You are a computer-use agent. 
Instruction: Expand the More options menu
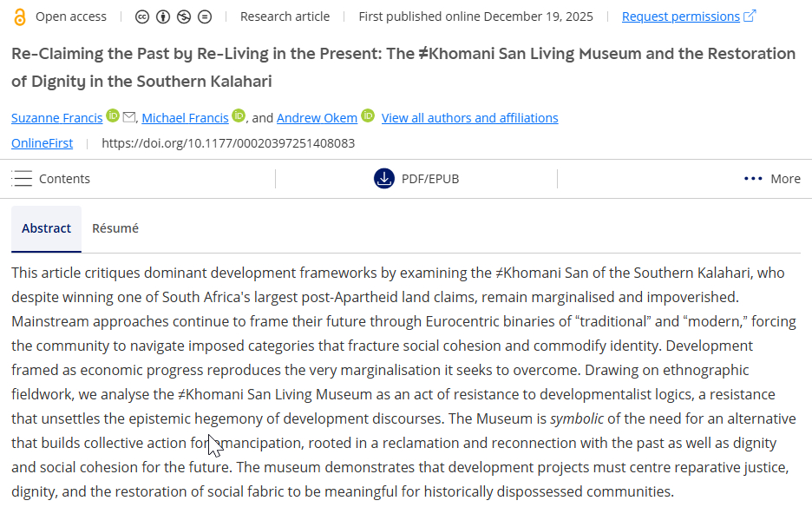pyautogui.click(x=772, y=179)
